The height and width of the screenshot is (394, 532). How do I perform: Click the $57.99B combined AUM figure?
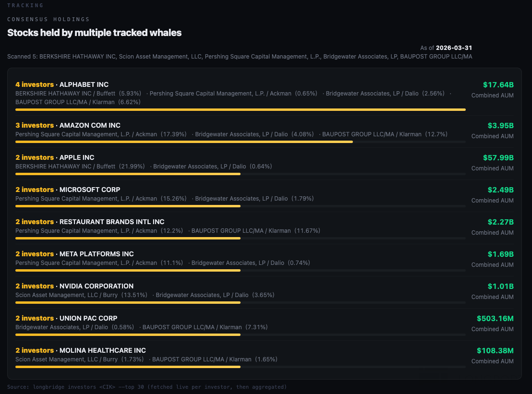(x=498, y=158)
